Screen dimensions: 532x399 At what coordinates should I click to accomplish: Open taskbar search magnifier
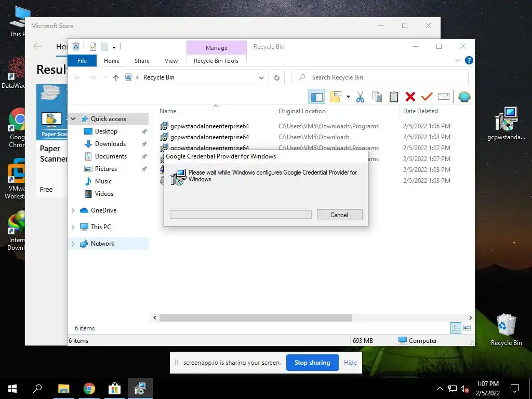[37, 389]
